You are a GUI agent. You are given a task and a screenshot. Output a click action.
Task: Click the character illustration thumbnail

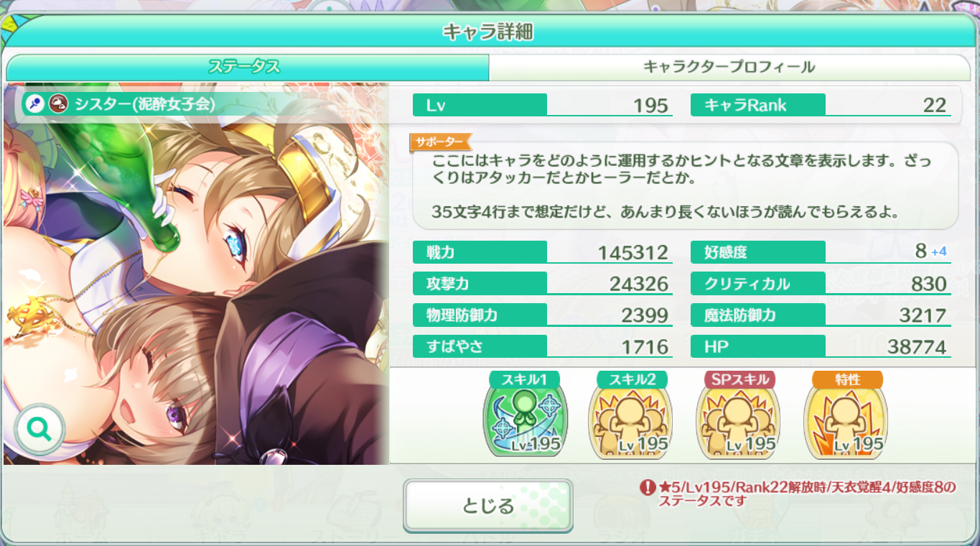(196, 274)
